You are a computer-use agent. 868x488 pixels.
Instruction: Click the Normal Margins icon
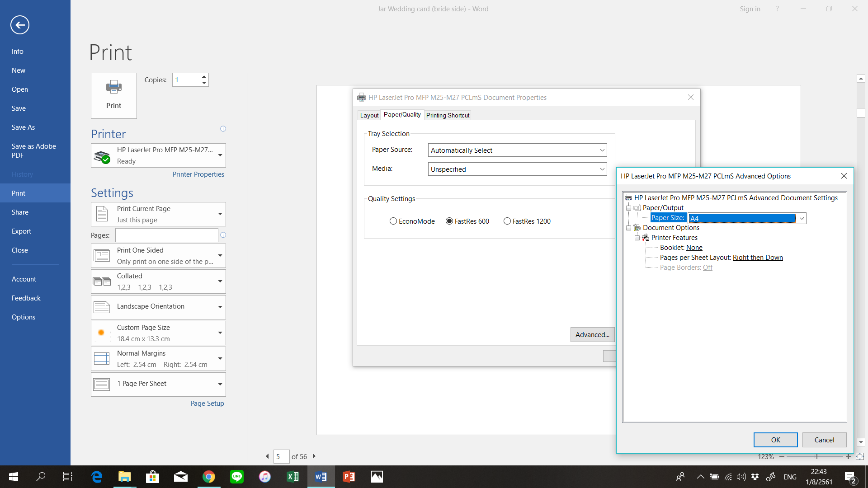coord(102,358)
